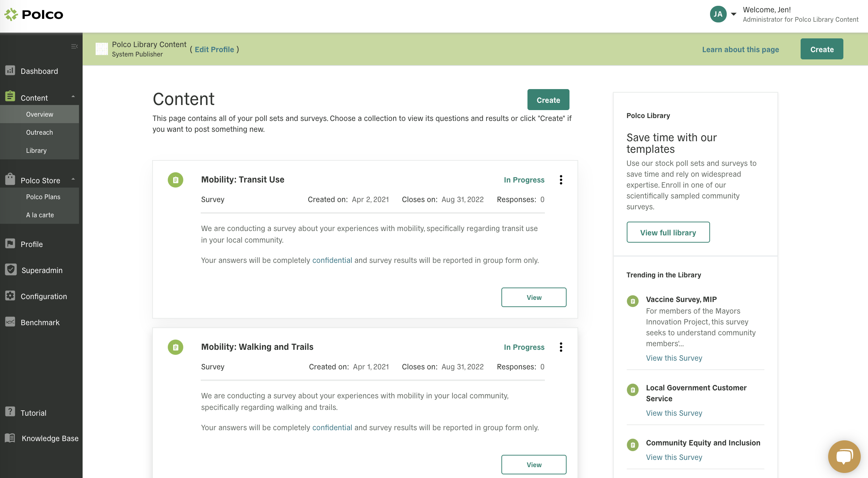Click View this Survey under Local Government Customer Service
This screenshot has width=868, height=478.
click(x=674, y=413)
